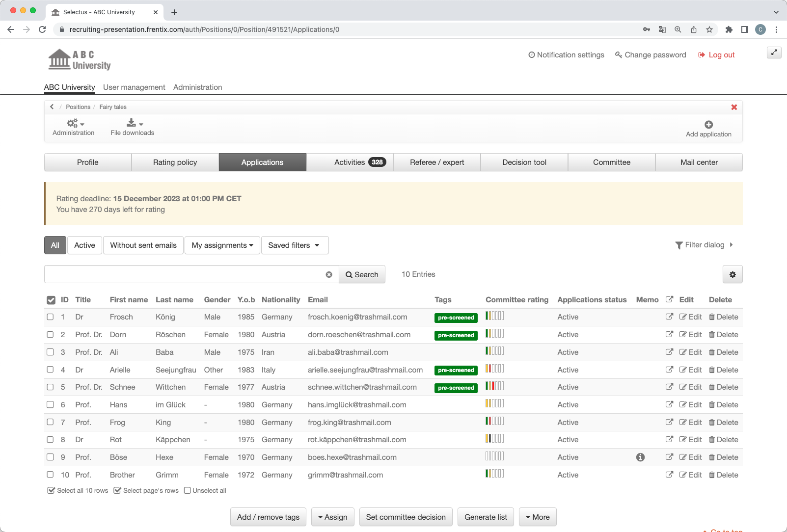Click the Log out link

(x=716, y=55)
